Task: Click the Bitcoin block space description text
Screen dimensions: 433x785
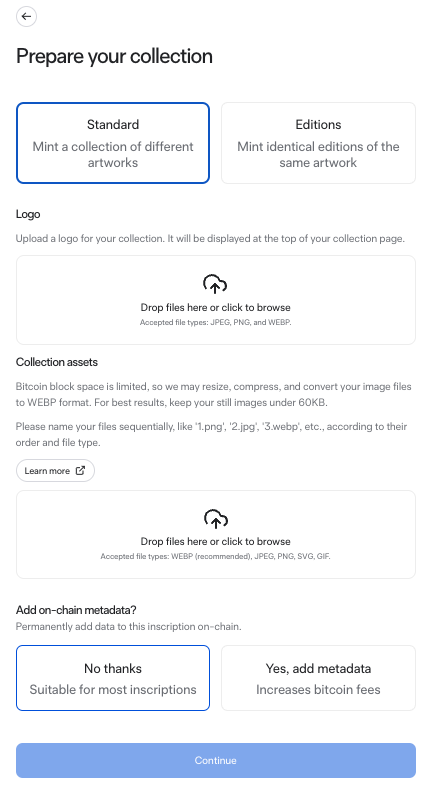Action: [213, 395]
